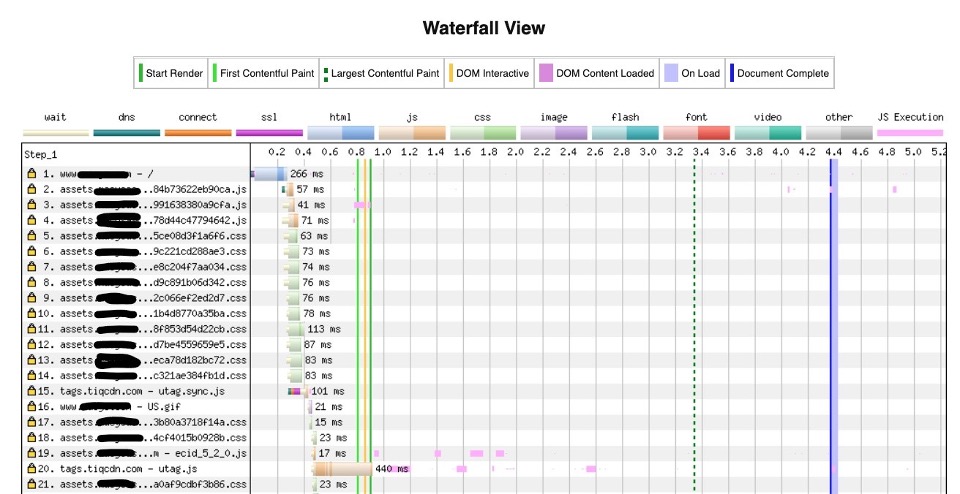Click the 440 ms utag.js timing bar
Image resolution: width=960 pixels, height=494 pixels.
tap(340, 469)
